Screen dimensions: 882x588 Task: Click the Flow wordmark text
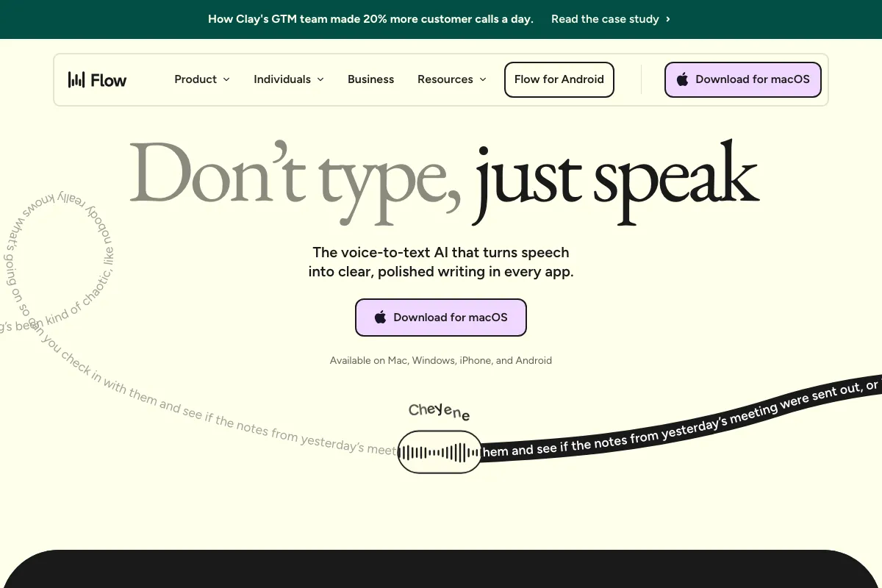click(109, 80)
